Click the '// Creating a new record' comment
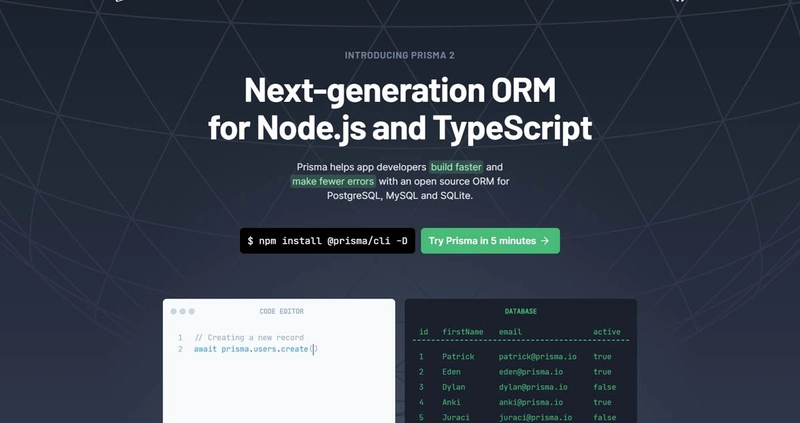Image resolution: width=800 pixels, height=423 pixels. 249,337
